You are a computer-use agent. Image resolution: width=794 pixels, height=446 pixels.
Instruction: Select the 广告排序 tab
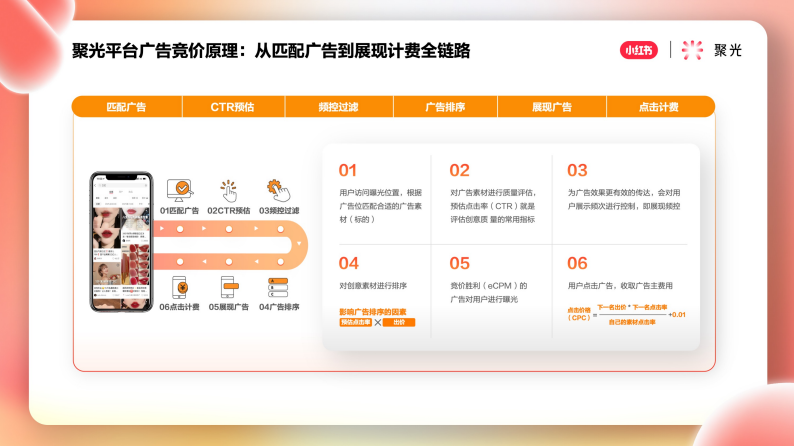tap(445, 107)
